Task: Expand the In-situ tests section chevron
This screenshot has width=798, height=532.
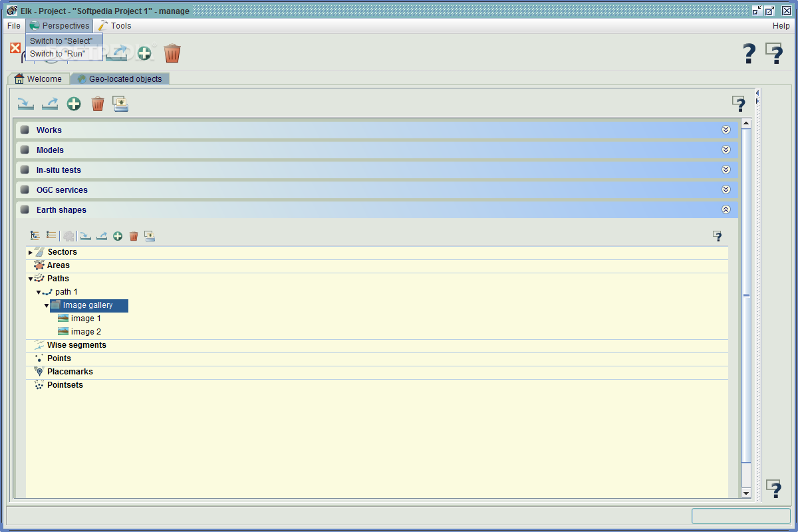Action: (x=726, y=170)
